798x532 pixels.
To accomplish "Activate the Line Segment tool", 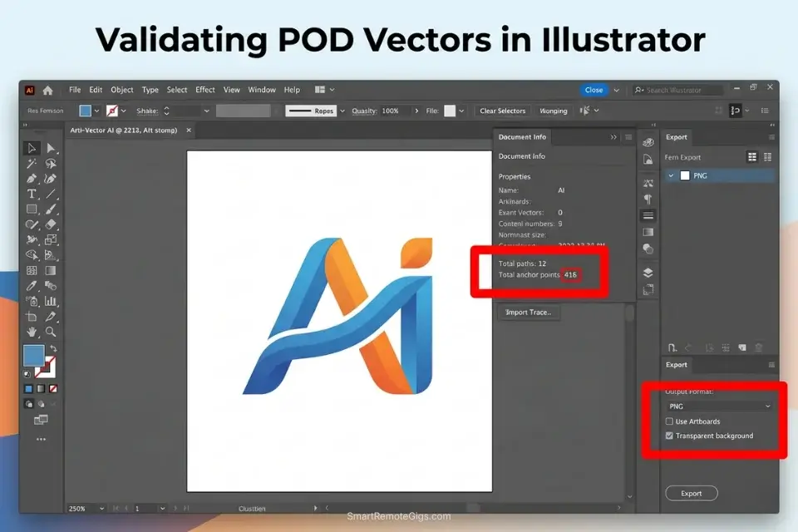I will pos(51,194).
